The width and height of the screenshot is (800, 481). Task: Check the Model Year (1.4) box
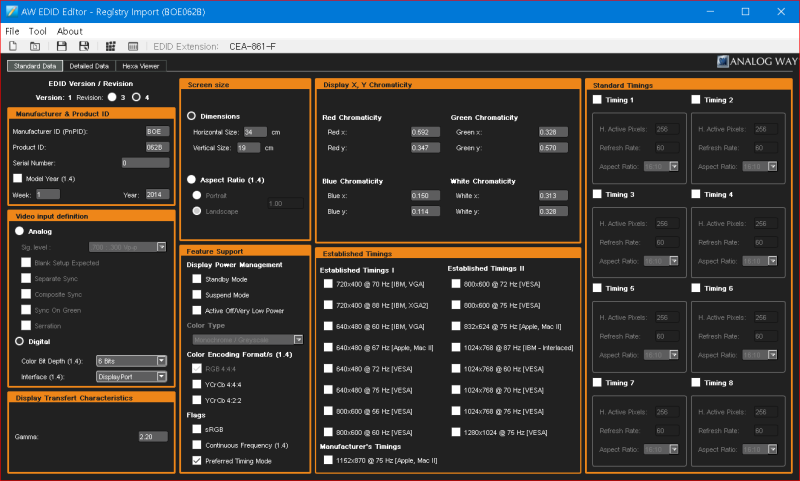pyautogui.click(x=16, y=178)
